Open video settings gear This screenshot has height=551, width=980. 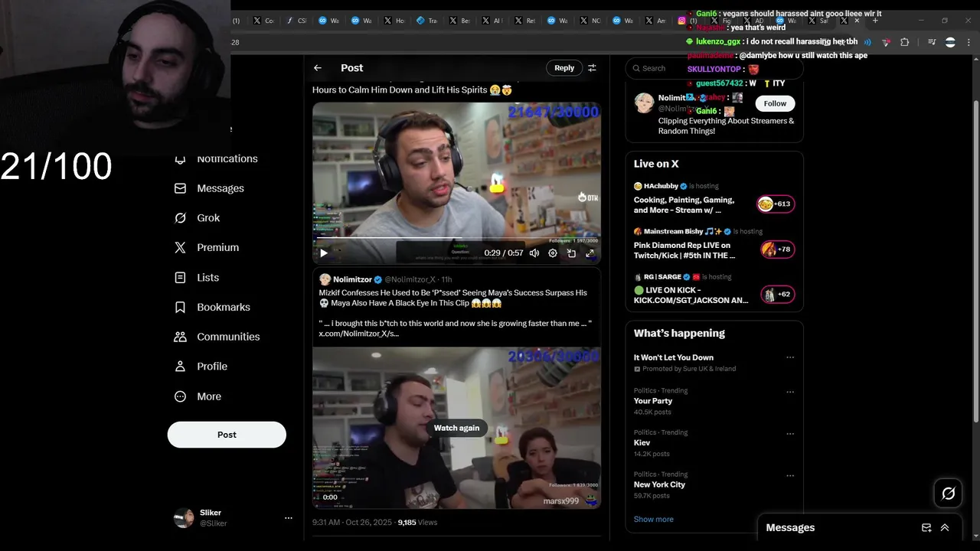(x=553, y=253)
